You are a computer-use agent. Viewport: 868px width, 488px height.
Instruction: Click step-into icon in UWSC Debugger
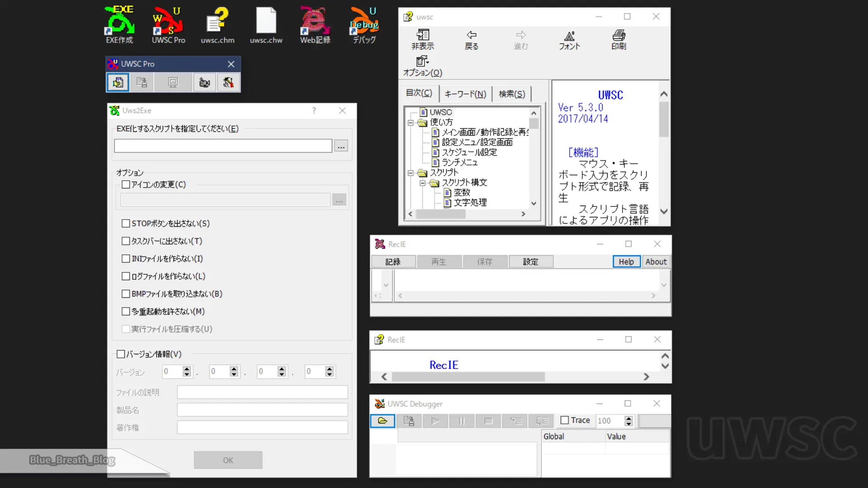(x=516, y=421)
